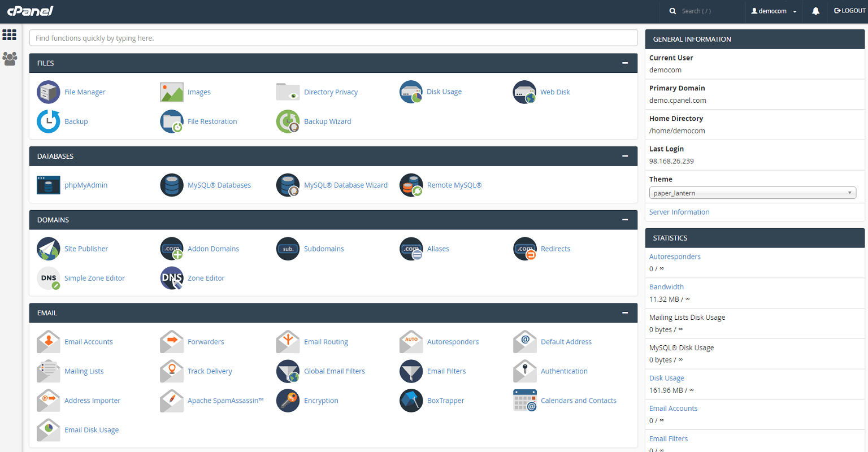Open the Redirects icon

tap(525, 249)
